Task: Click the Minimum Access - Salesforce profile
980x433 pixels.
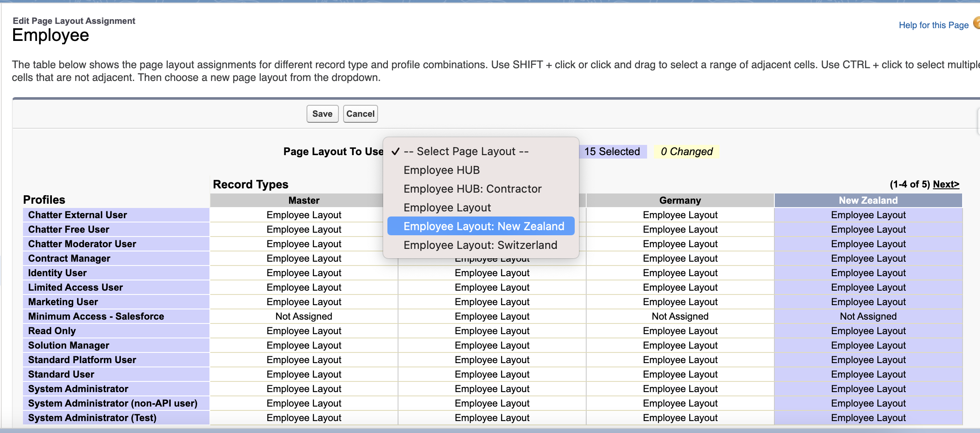Action: [96, 316]
